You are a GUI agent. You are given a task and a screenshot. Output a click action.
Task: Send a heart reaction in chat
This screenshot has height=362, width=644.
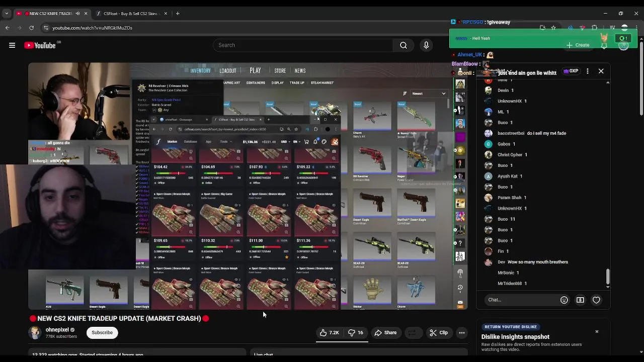(x=596, y=300)
